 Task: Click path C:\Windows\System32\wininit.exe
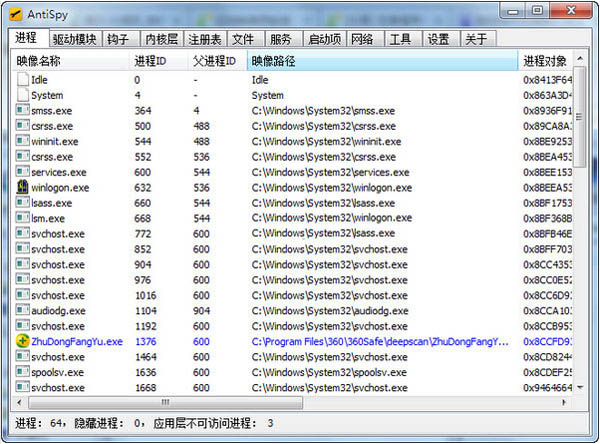[326, 141]
